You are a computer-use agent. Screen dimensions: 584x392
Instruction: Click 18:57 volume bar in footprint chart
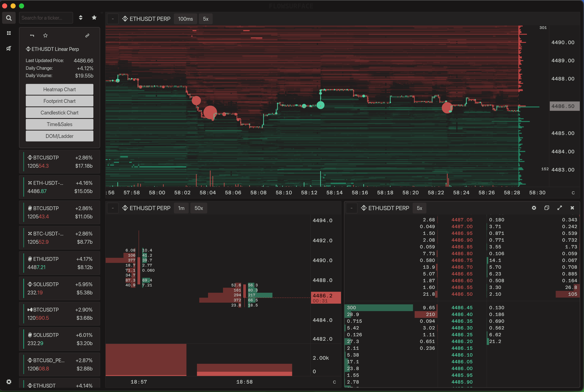[146, 360]
